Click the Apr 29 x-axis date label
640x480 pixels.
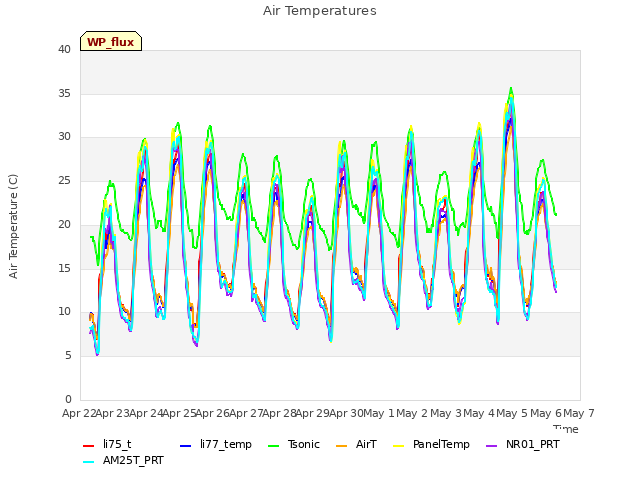click(x=313, y=413)
